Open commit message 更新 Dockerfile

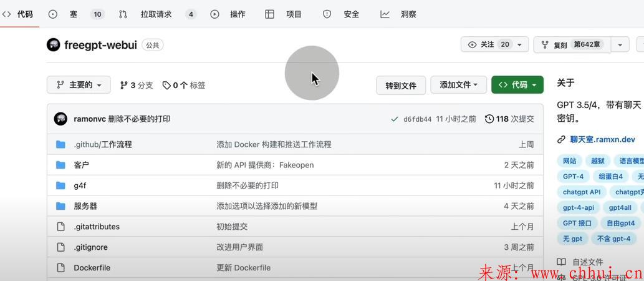(244, 268)
